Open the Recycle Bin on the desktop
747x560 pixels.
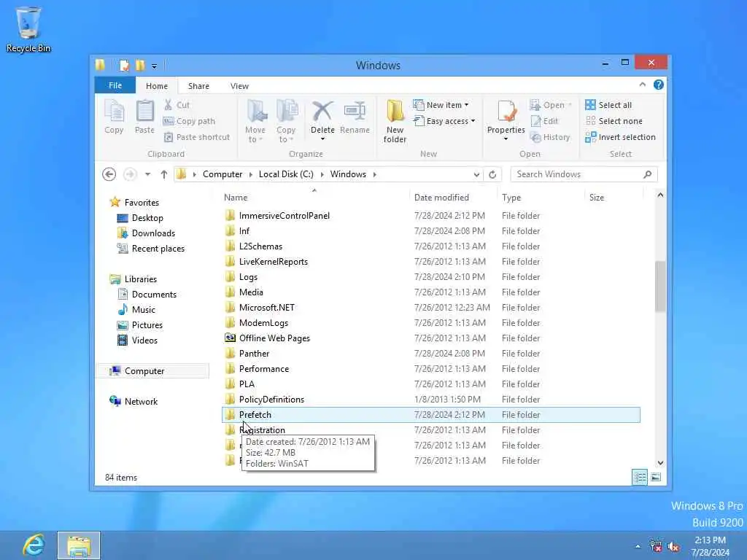(x=28, y=29)
